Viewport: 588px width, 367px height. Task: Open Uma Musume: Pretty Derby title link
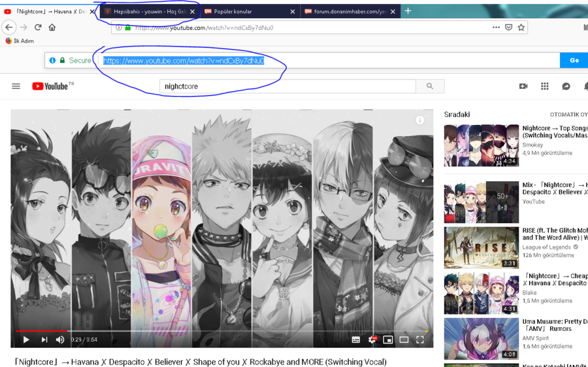[555, 325]
